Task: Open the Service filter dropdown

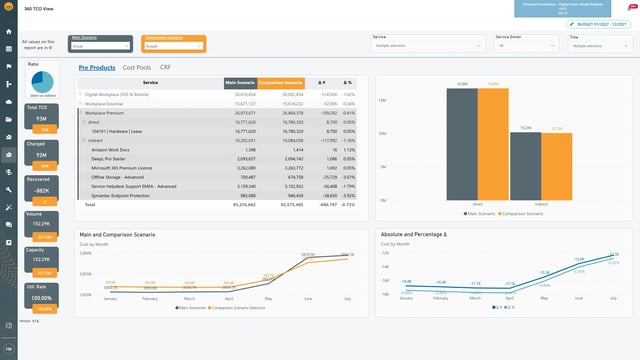Action: (428, 46)
